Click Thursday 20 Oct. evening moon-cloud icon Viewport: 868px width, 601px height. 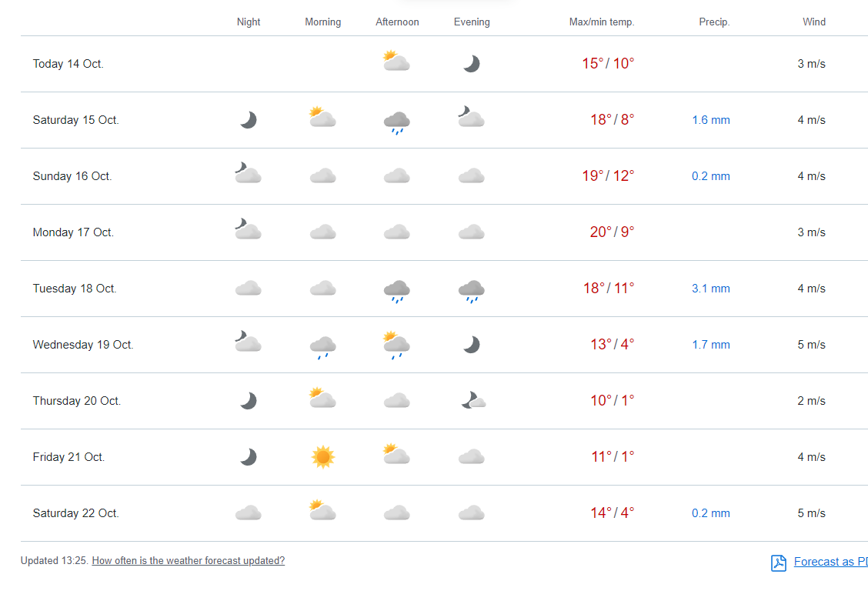pos(472,400)
